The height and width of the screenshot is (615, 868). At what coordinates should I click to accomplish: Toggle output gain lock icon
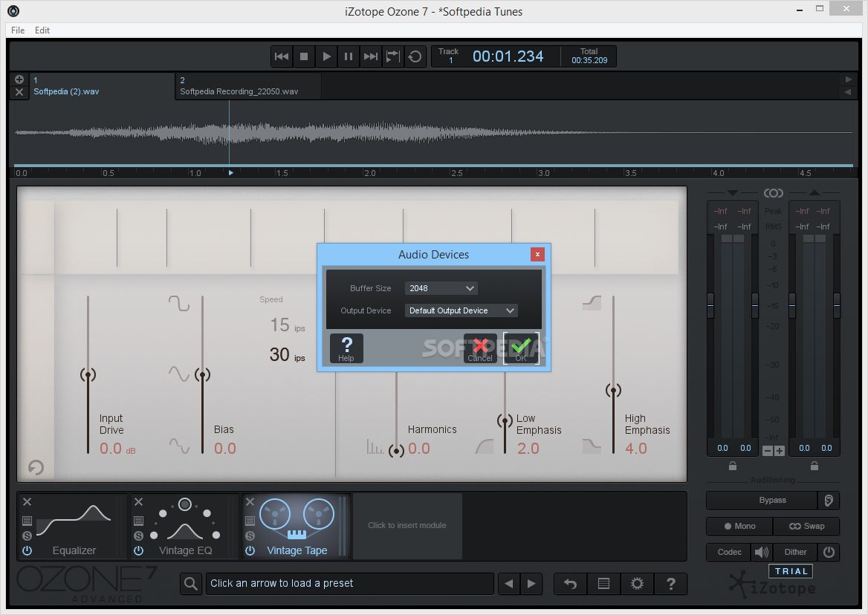pyautogui.click(x=814, y=466)
